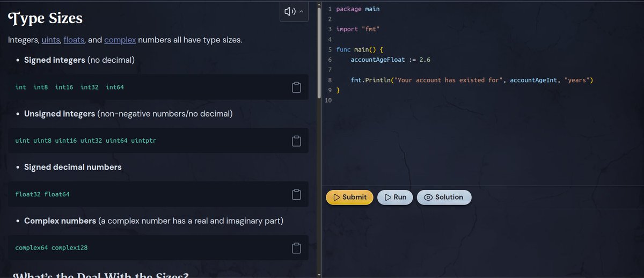
Task: Click the 'int8' type in code block
Action: pyautogui.click(x=41, y=87)
